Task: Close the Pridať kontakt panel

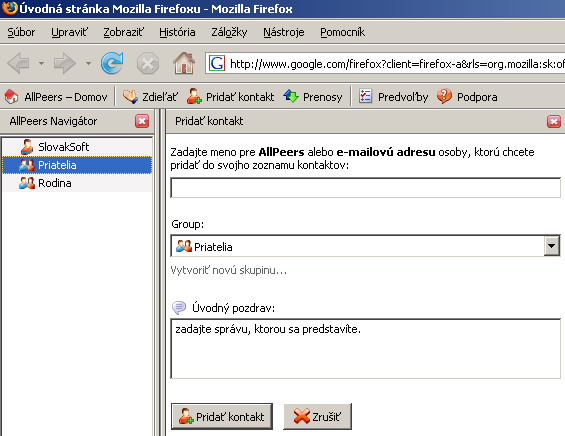Action: pos(554,121)
